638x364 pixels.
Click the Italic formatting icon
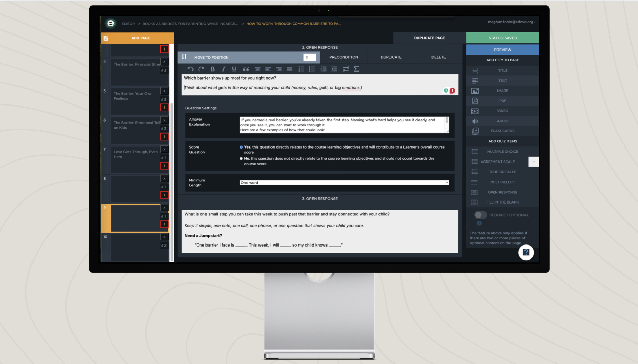pyautogui.click(x=223, y=69)
